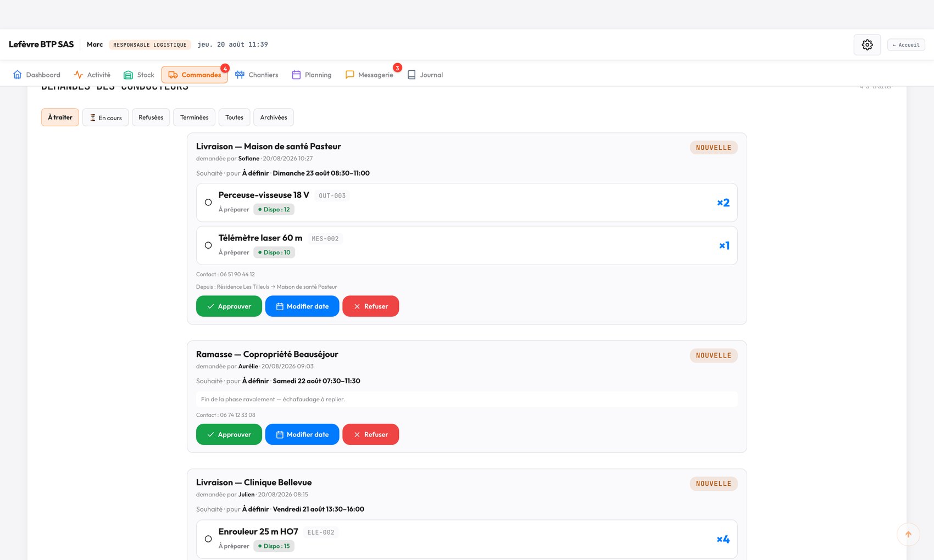Show Refusées requests
The height and width of the screenshot is (560, 934).
[x=151, y=117]
